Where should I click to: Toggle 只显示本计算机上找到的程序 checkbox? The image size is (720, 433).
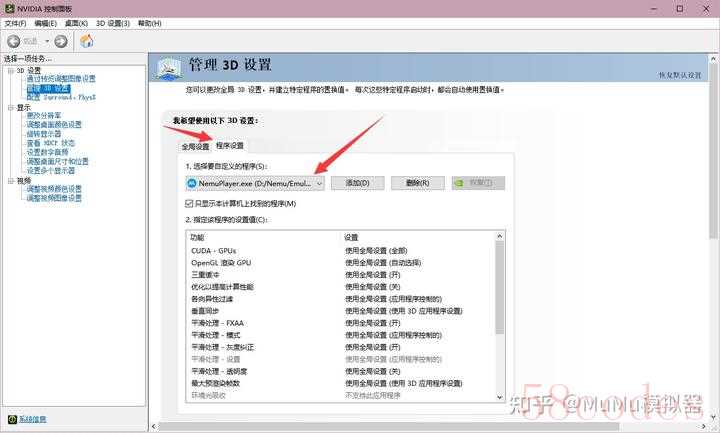pyautogui.click(x=189, y=203)
